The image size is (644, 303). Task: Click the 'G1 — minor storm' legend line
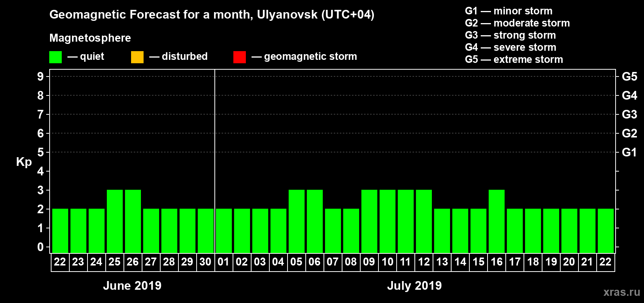pos(509,11)
